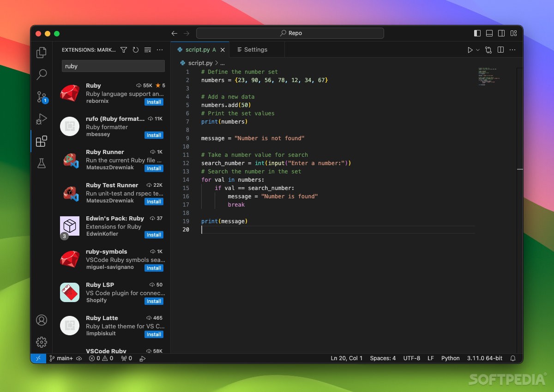Clear extensions search results icon
This screenshot has height=392, width=554.
(148, 50)
